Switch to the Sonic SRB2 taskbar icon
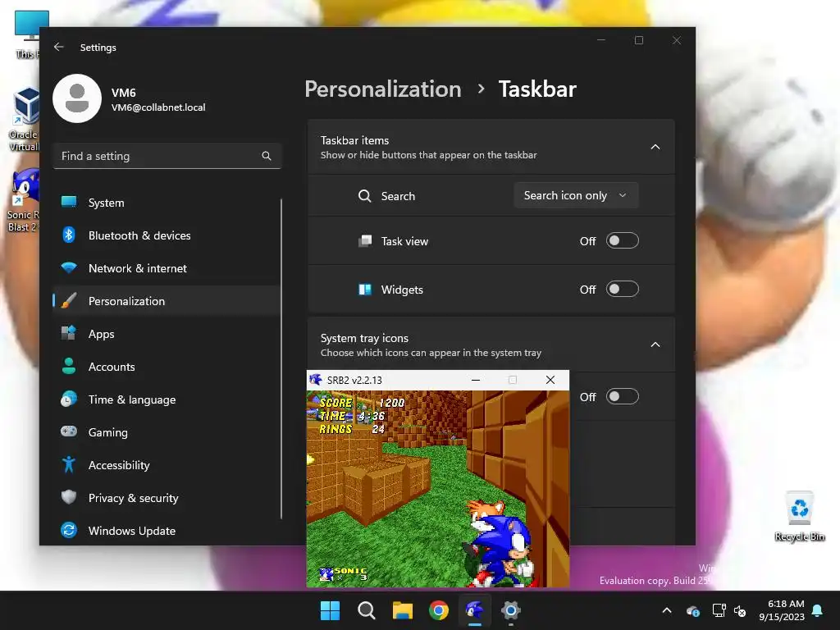This screenshot has height=630, width=840. tap(475, 610)
